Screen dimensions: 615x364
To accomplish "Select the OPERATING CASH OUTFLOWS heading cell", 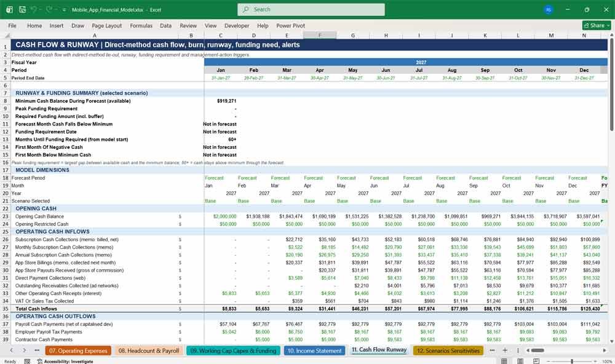I will click(95, 316).
